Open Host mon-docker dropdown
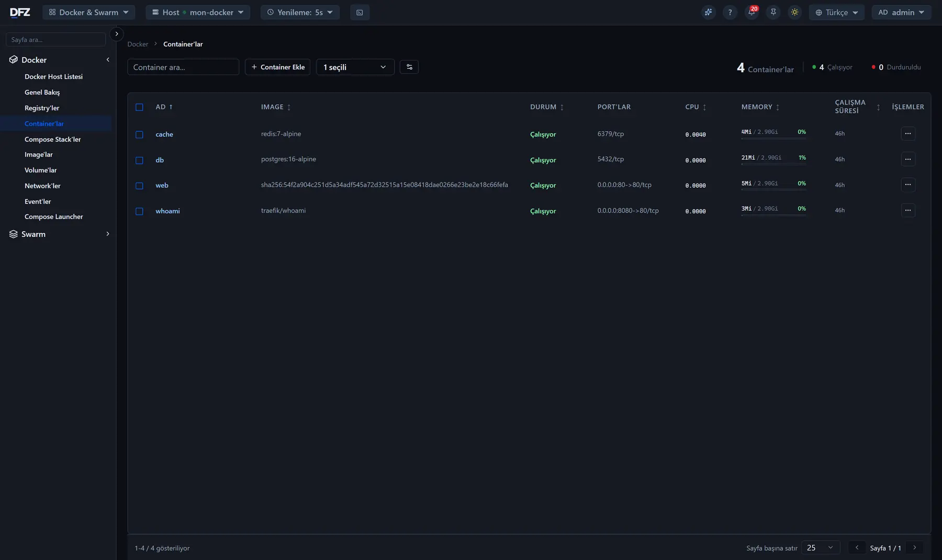This screenshot has width=942, height=560. coord(198,12)
